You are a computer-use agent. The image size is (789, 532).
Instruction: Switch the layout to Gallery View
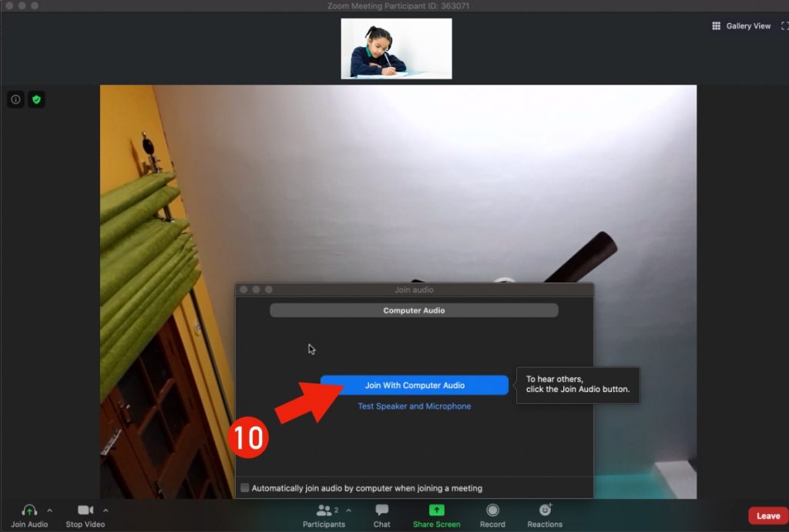point(740,25)
